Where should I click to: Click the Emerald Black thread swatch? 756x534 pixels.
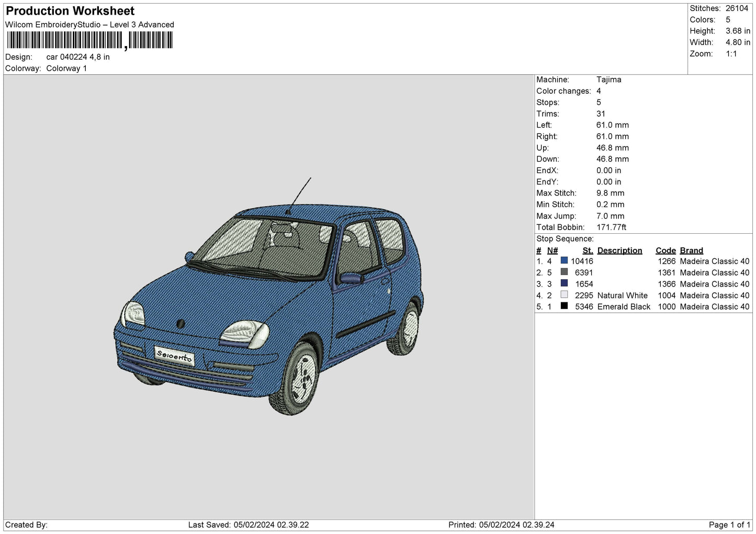click(x=564, y=306)
